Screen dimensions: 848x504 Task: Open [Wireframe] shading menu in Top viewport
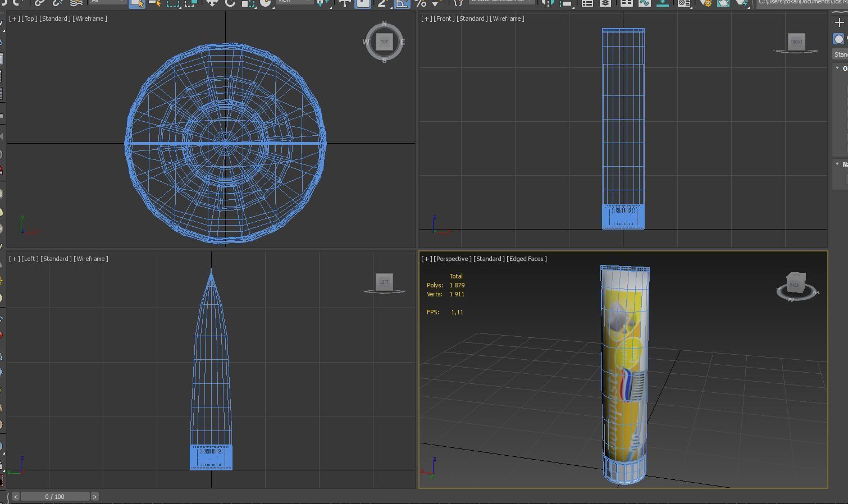(x=90, y=19)
